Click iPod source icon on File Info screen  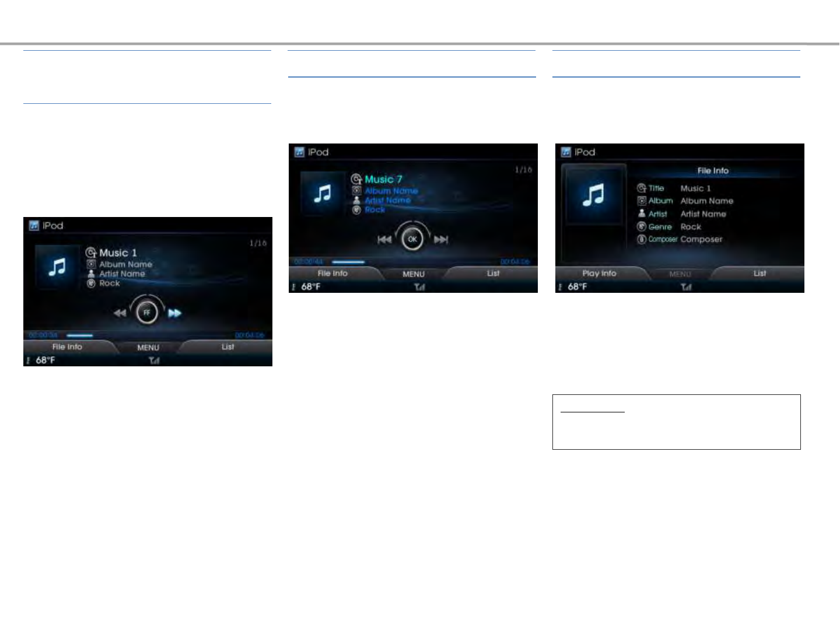[566, 152]
